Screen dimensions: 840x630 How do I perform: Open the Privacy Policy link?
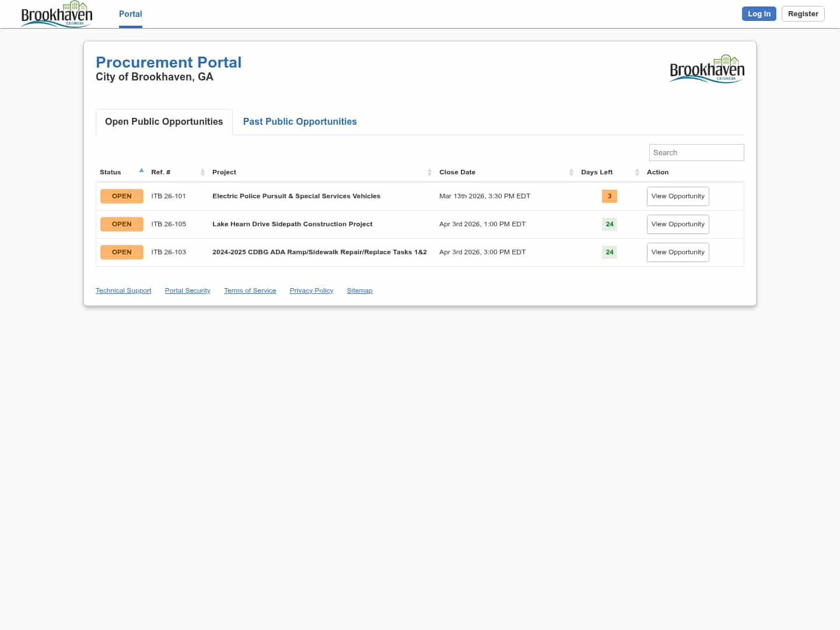(311, 290)
